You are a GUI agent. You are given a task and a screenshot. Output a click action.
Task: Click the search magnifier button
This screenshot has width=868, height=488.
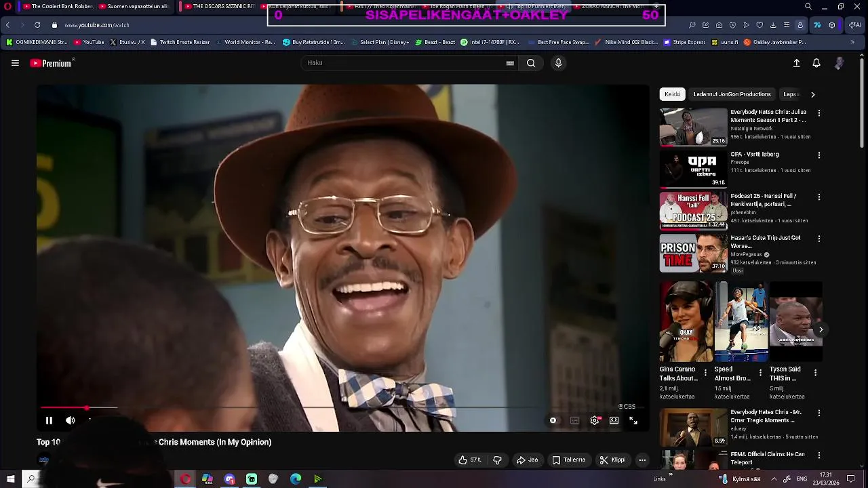(531, 63)
